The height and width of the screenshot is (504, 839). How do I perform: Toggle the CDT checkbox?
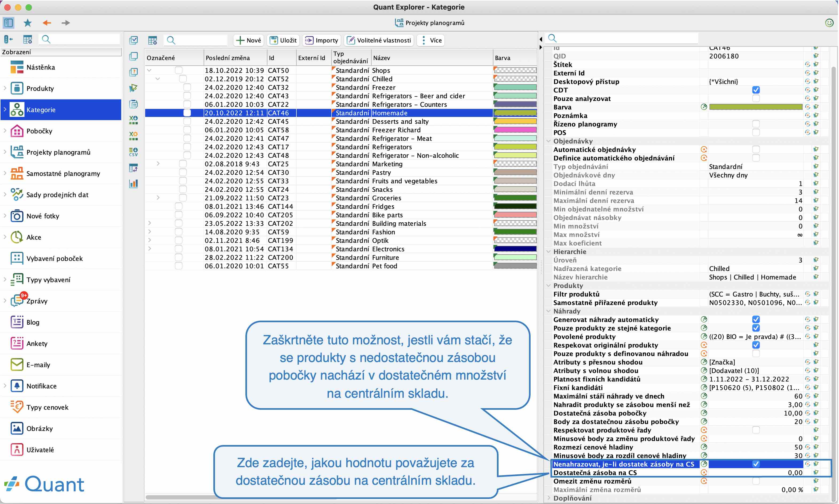point(755,90)
